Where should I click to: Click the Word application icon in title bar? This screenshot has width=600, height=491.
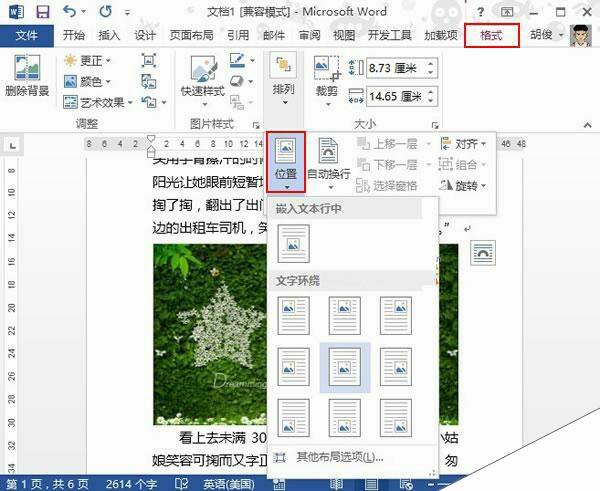pyautogui.click(x=15, y=11)
